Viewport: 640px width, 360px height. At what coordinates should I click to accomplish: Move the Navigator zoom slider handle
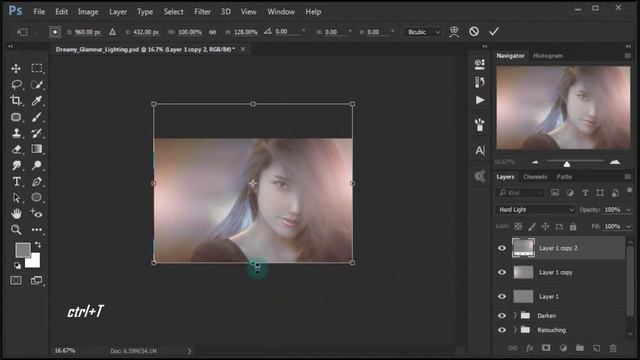[x=567, y=164]
